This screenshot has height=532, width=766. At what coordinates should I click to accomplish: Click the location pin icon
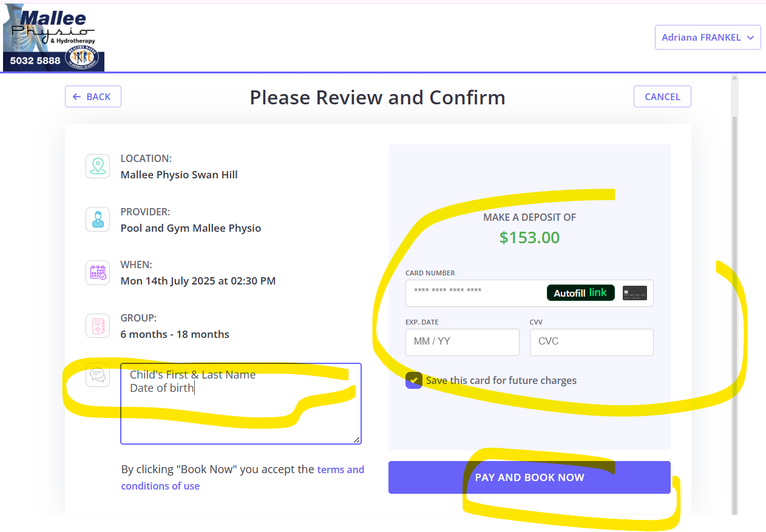click(98, 166)
